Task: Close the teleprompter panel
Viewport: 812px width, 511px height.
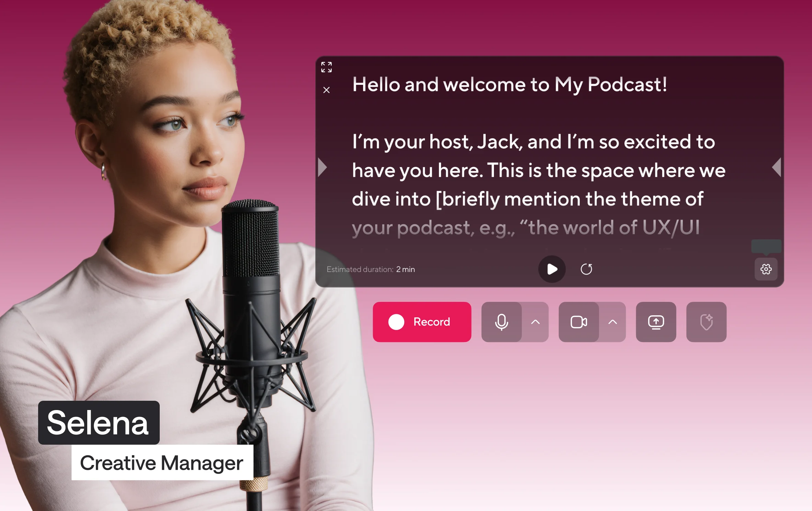Action: [x=326, y=90]
